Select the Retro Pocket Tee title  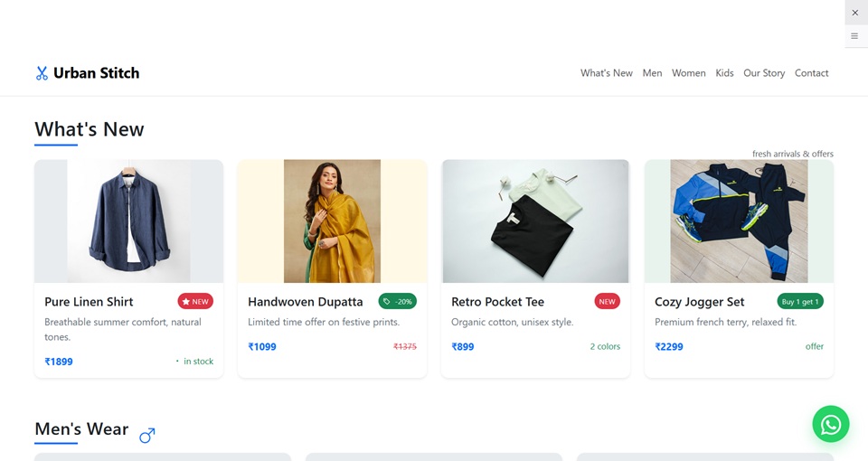click(x=497, y=302)
